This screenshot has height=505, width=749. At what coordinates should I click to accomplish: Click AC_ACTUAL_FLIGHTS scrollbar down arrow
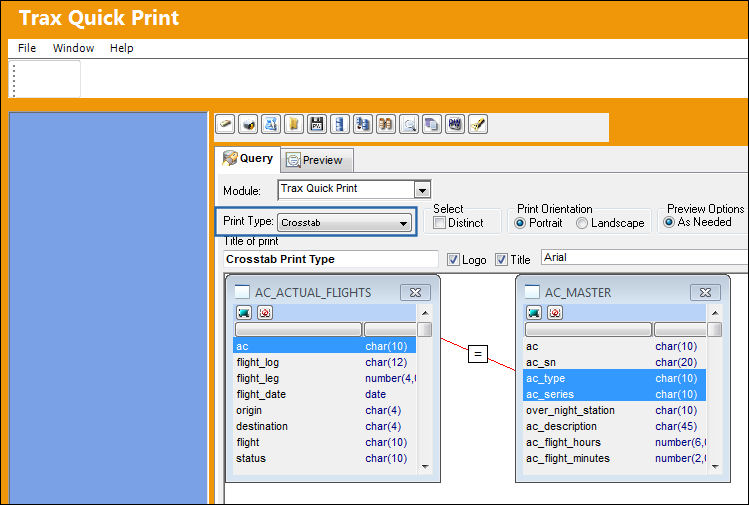[425, 467]
